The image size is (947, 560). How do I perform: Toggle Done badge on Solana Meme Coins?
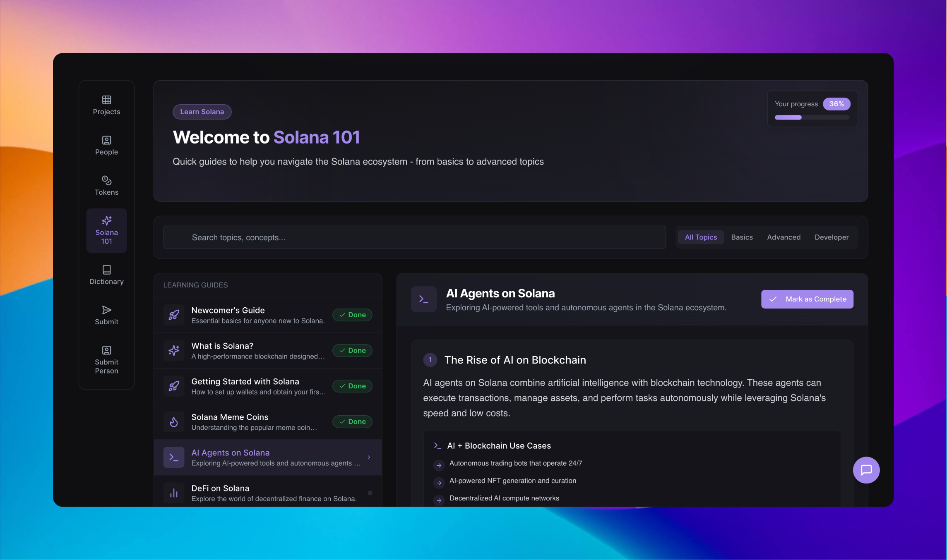click(352, 421)
